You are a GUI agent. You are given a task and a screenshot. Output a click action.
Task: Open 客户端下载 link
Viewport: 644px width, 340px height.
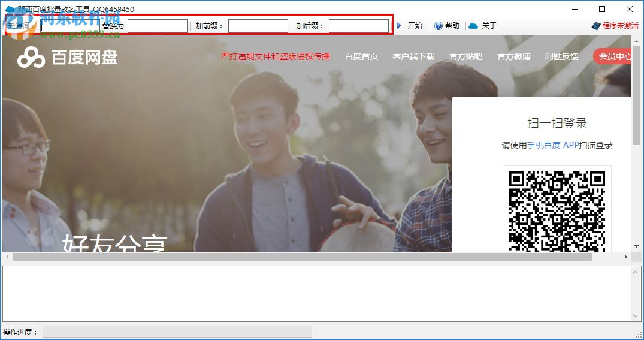(413, 56)
